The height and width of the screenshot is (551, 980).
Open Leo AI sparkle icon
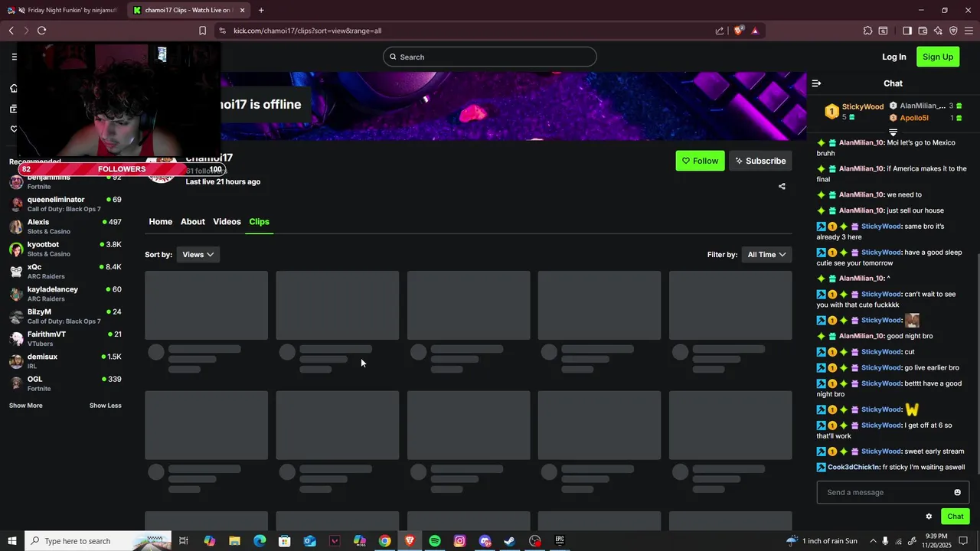(x=938, y=31)
